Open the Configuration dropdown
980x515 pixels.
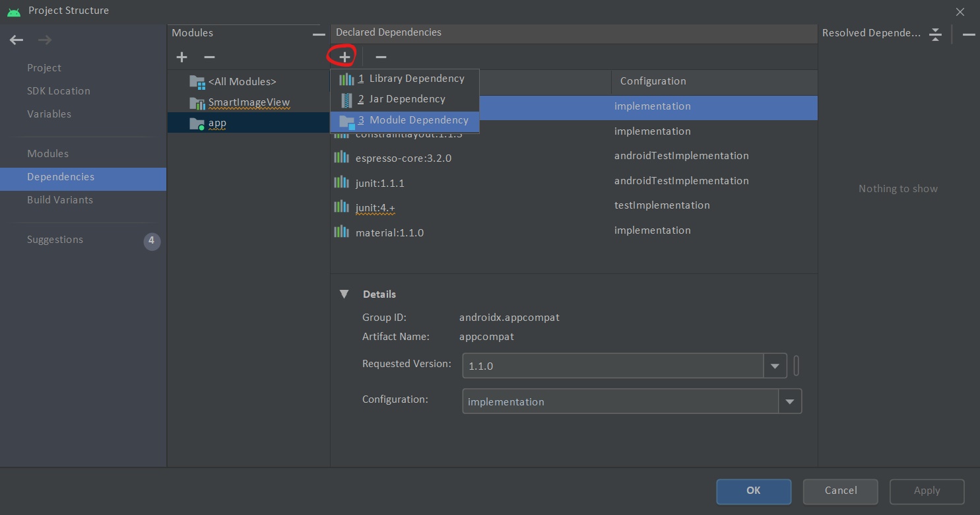790,401
